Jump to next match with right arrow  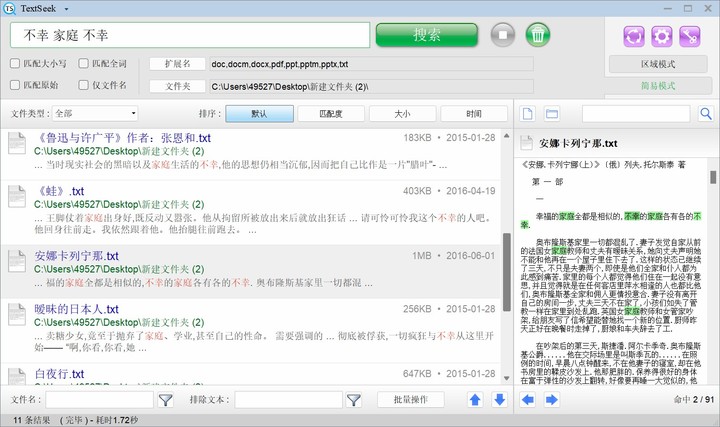(551, 400)
